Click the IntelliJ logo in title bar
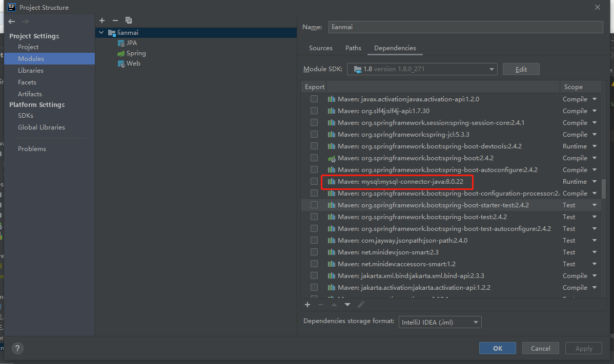614x364 pixels. click(x=12, y=7)
